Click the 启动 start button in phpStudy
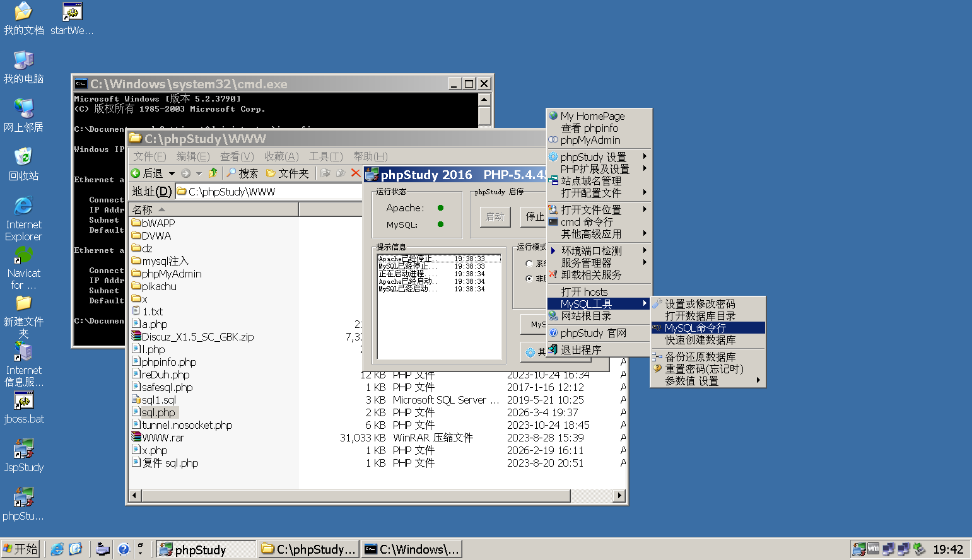The width and height of the screenshot is (972, 560). 495,216
